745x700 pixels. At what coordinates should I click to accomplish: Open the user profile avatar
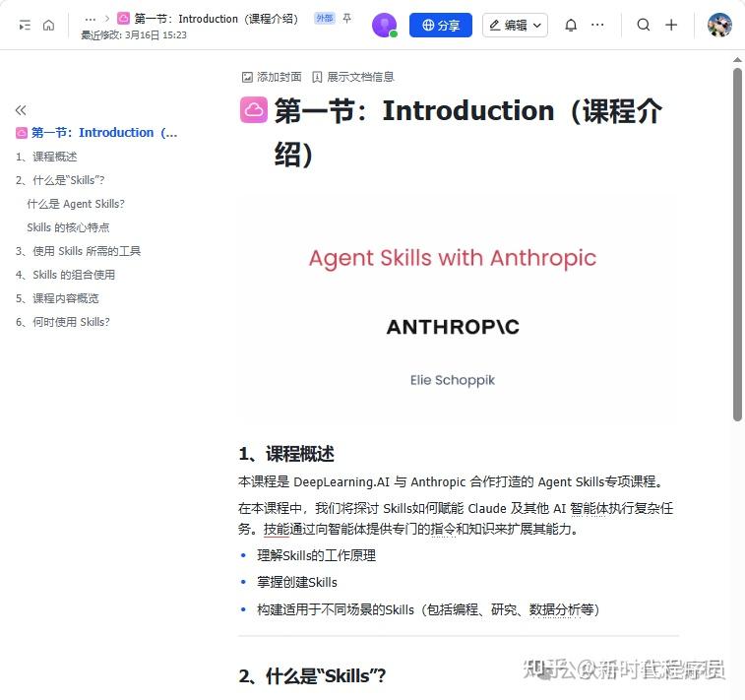[x=719, y=26]
